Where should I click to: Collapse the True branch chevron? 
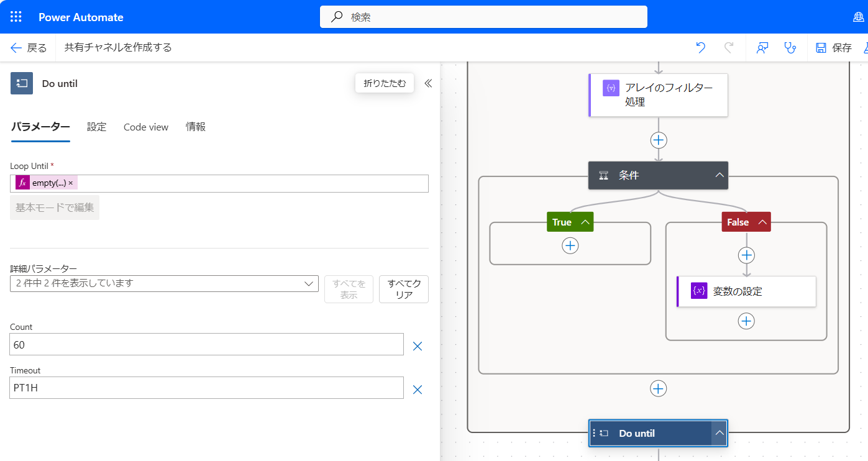[x=585, y=222]
